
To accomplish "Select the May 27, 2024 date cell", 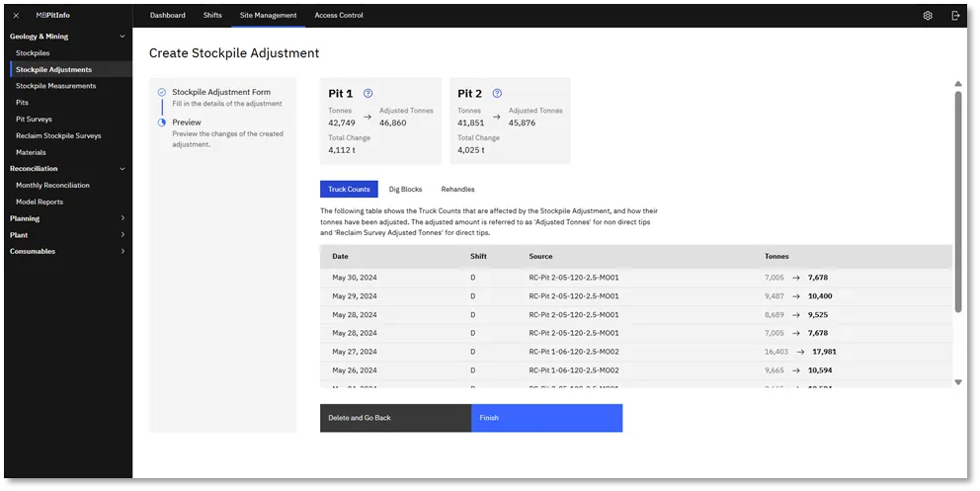I will click(x=355, y=352).
